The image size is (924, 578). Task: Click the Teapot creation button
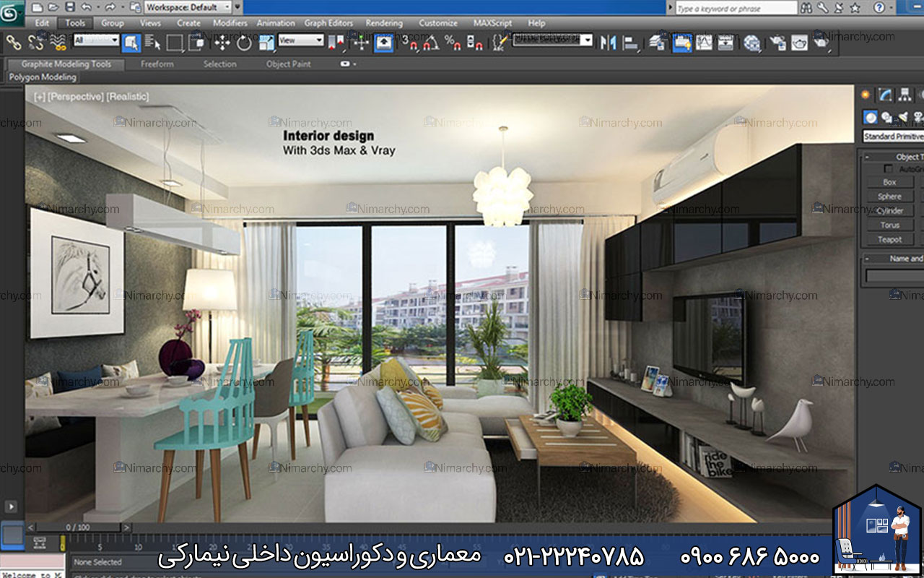pyautogui.click(x=890, y=239)
